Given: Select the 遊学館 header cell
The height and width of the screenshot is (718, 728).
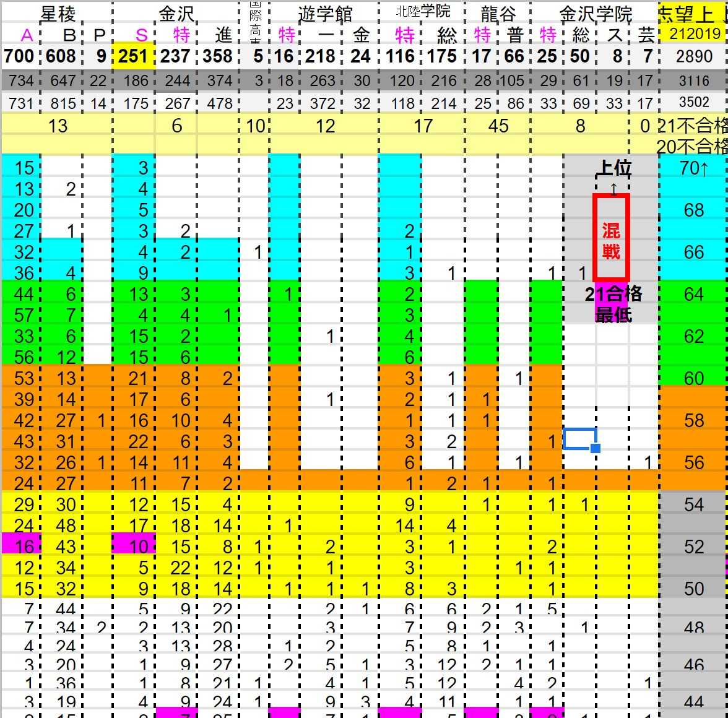Looking at the screenshot, I should pyautogui.click(x=325, y=13).
